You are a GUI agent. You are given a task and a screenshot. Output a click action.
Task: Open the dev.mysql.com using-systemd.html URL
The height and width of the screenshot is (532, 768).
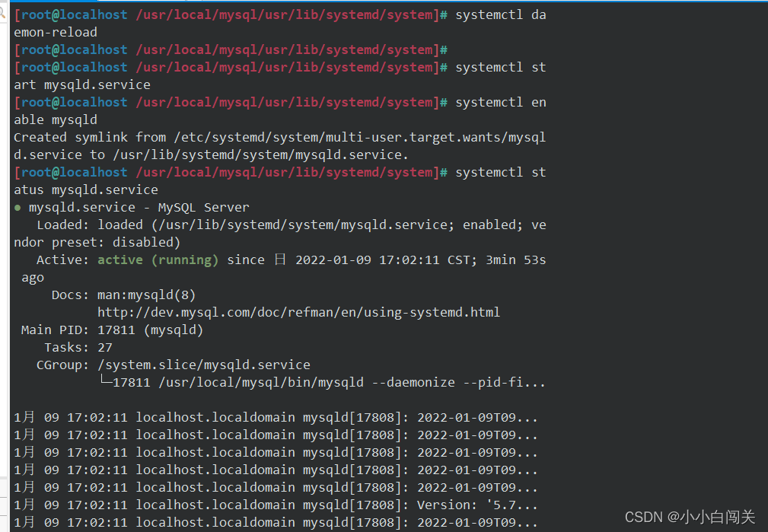(298, 313)
